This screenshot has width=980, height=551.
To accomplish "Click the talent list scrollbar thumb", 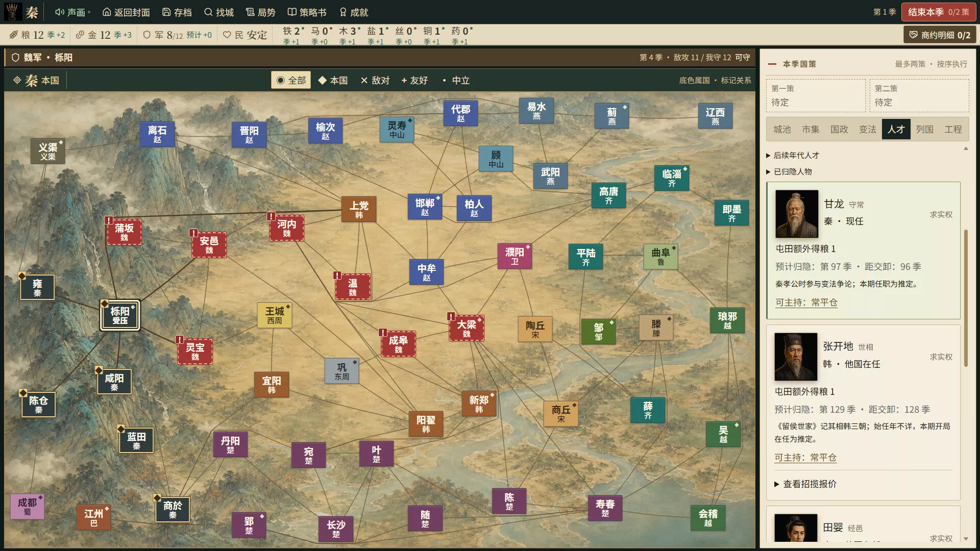I will pyautogui.click(x=965, y=298).
